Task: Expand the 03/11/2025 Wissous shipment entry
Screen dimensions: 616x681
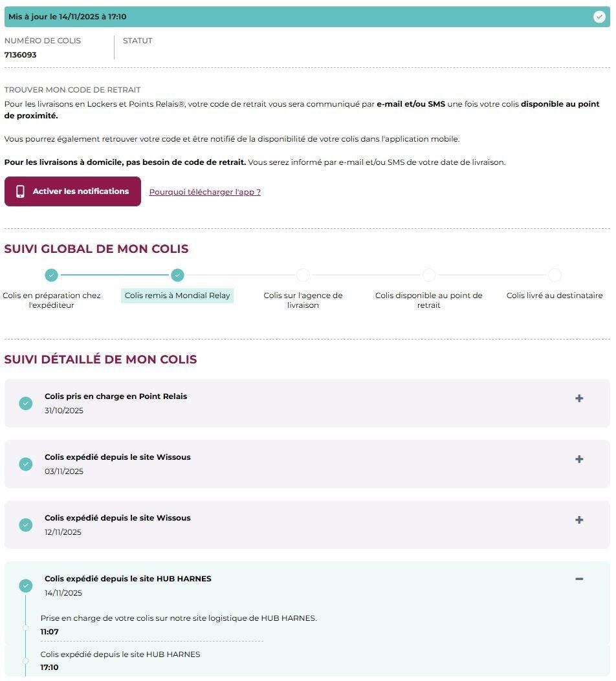Action: [579, 459]
